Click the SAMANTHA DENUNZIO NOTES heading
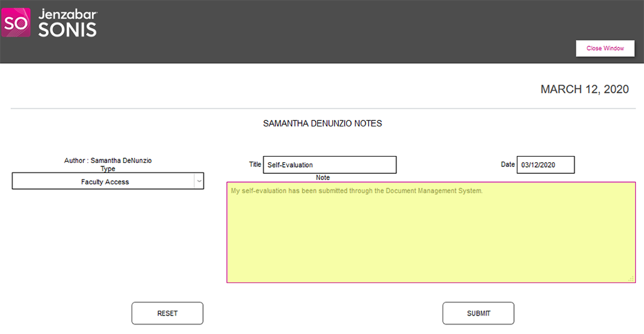The image size is (644, 334). [322, 124]
